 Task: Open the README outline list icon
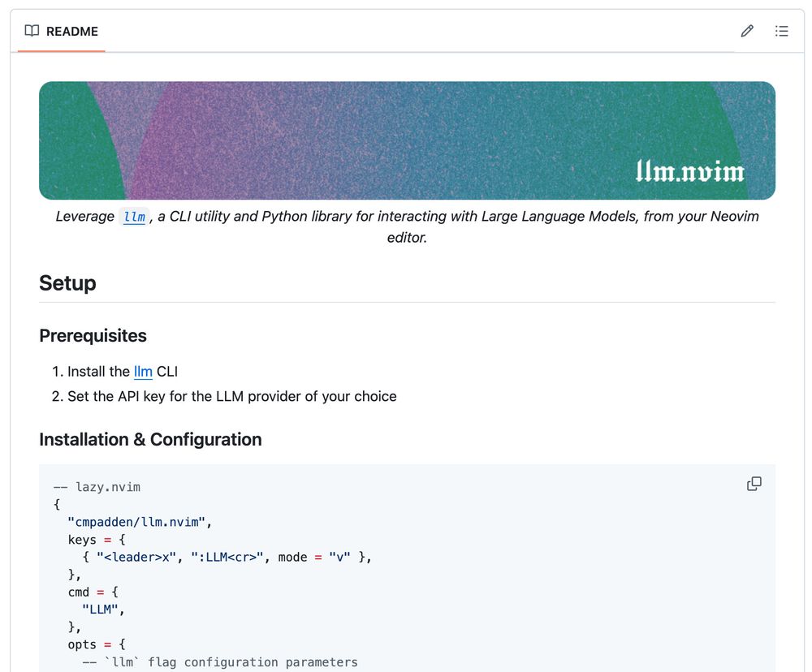(x=781, y=31)
